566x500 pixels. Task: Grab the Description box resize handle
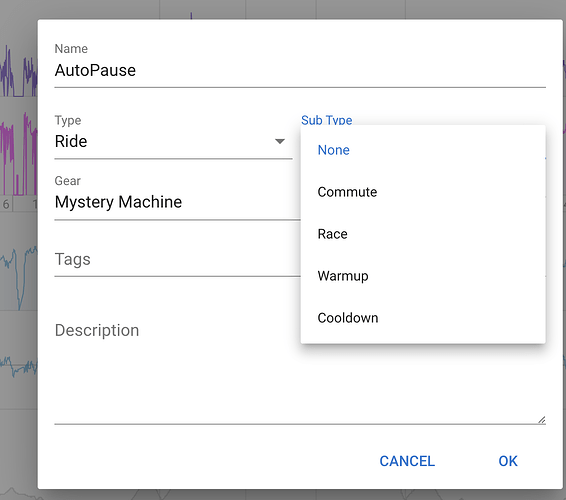click(x=541, y=420)
